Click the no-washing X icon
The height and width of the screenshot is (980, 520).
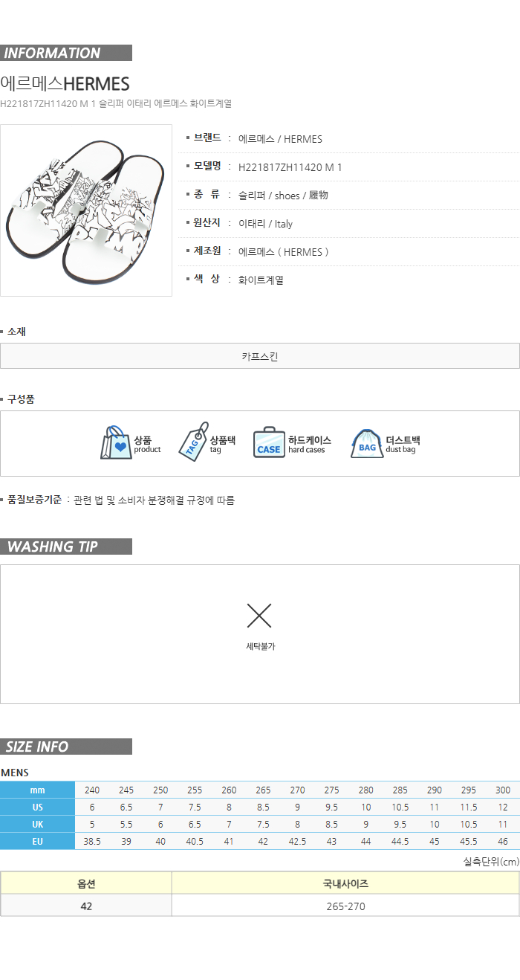[259, 616]
